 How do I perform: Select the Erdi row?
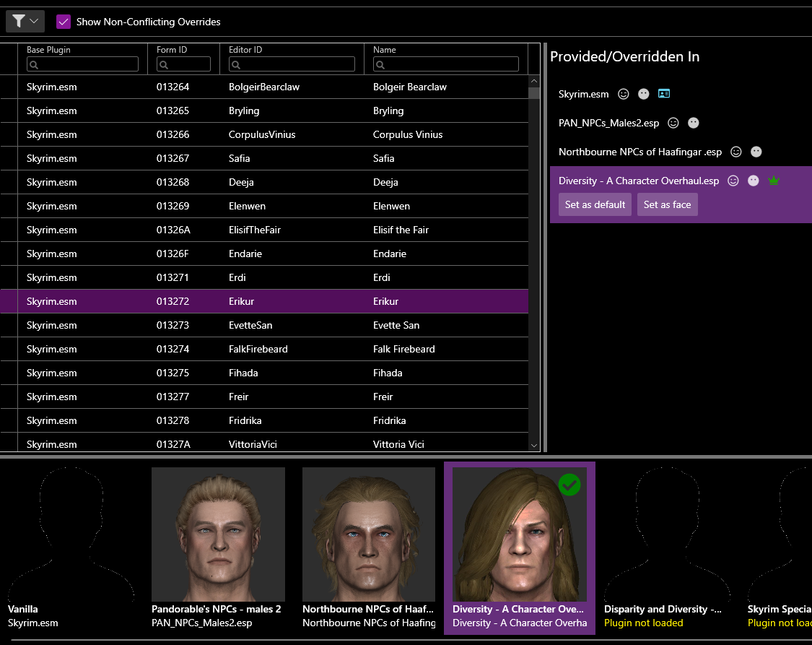pos(264,277)
